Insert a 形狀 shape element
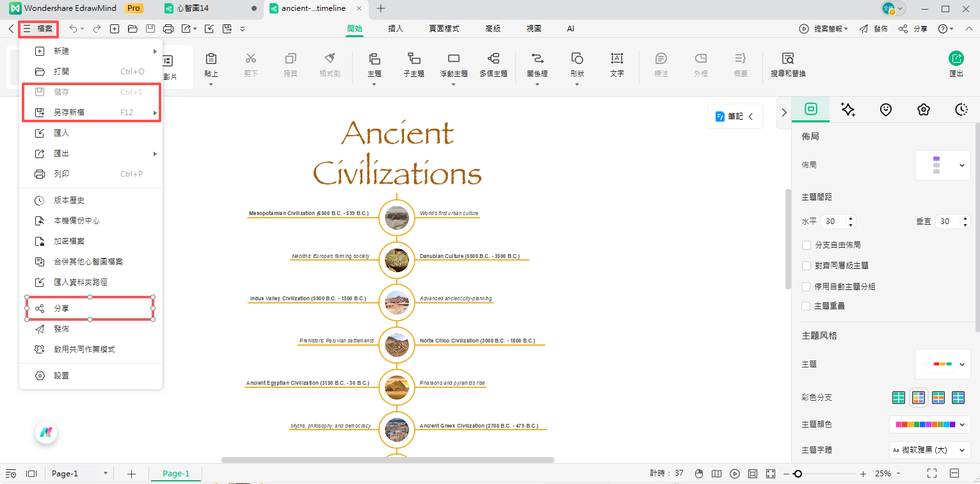 tap(577, 66)
